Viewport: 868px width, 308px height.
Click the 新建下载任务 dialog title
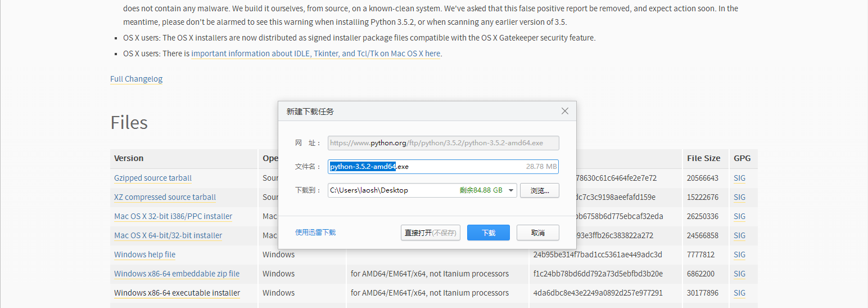(x=310, y=111)
